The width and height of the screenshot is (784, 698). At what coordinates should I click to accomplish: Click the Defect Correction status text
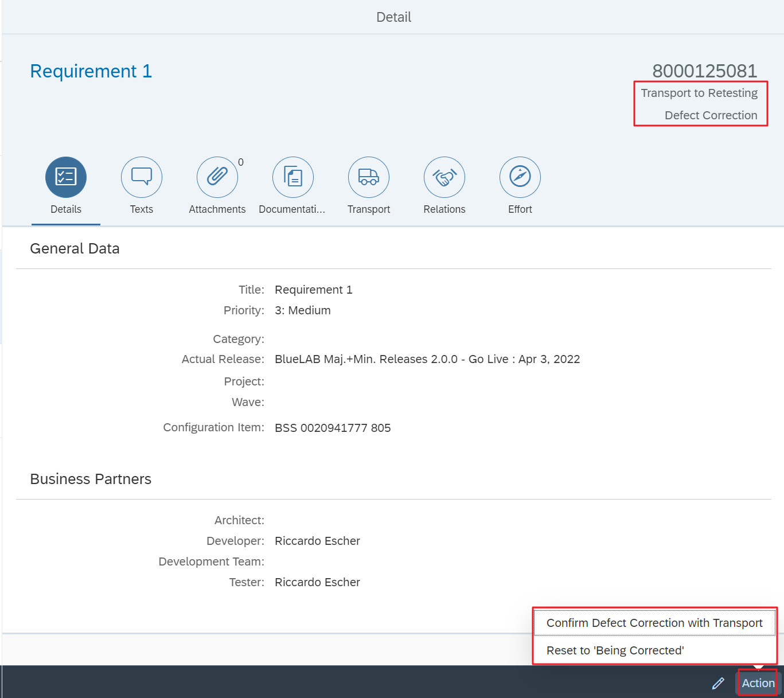click(711, 115)
